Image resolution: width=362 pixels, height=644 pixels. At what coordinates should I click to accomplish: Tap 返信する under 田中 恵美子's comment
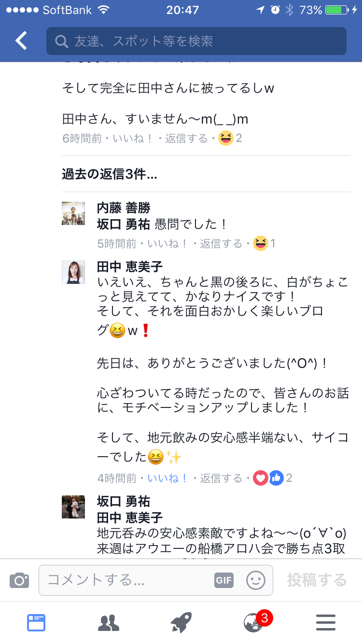[x=221, y=478]
